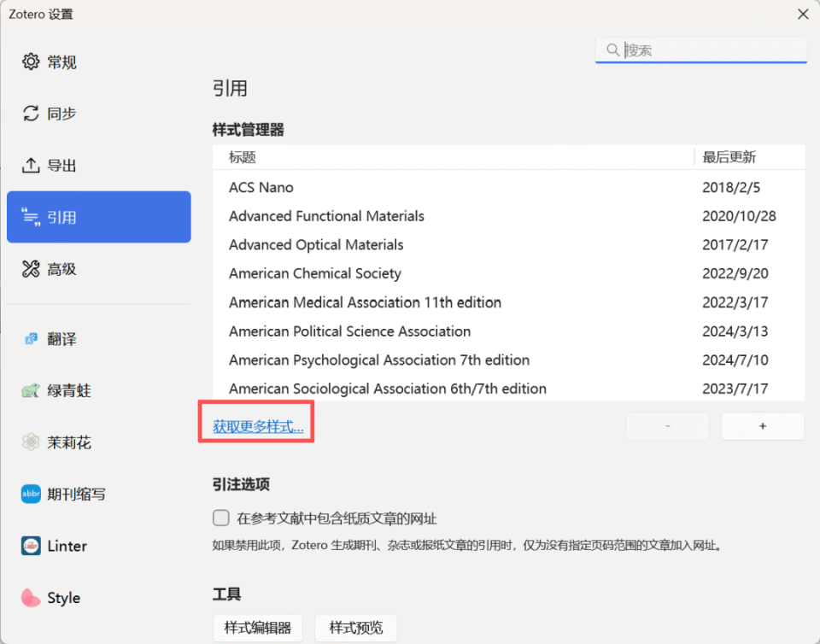Open the 同步 settings pane
The height and width of the screenshot is (644, 820).
[99, 114]
